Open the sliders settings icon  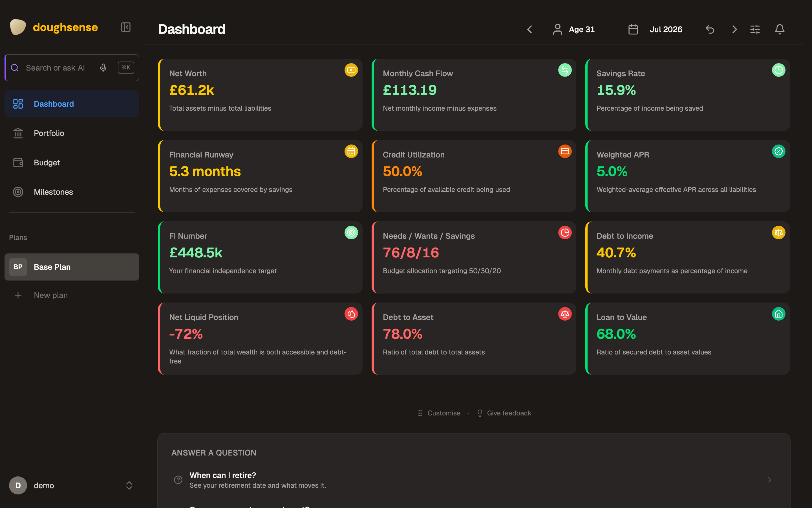click(x=755, y=30)
